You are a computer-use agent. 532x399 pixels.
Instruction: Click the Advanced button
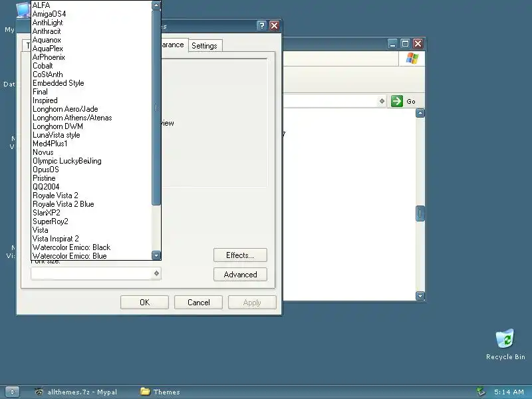(x=240, y=275)
